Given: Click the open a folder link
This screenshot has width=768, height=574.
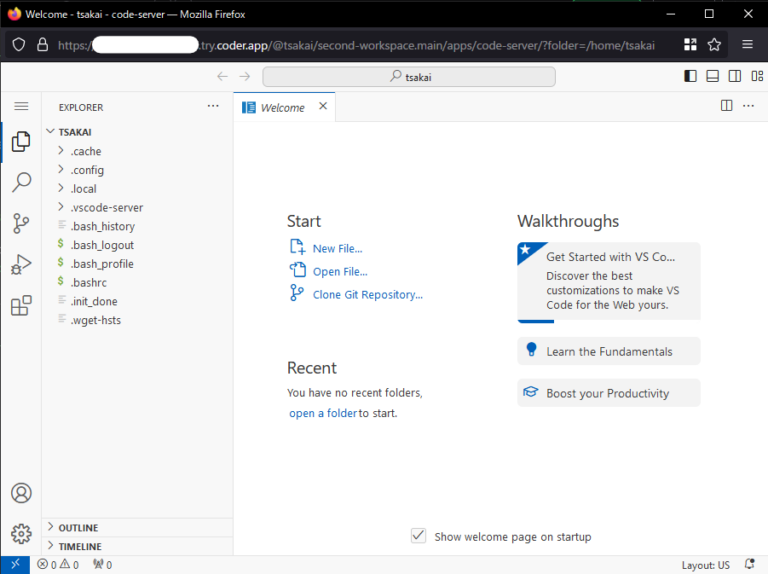Looking at the screenshot, I should [x=322, y=413].
